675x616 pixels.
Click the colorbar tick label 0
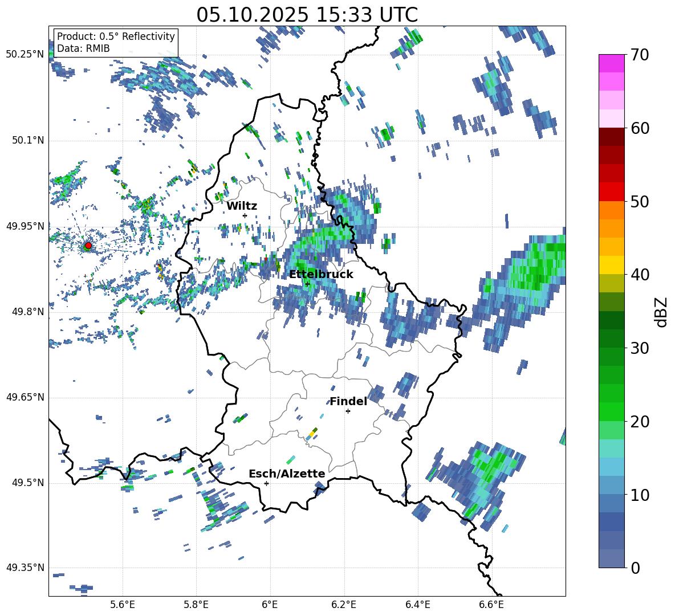(x=635, y=568)
